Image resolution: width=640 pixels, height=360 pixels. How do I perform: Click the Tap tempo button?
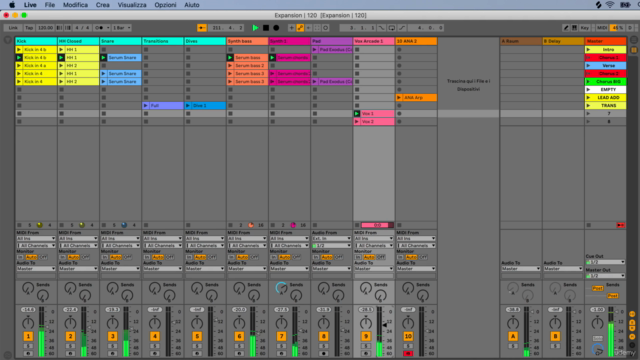pyautogui.click(x=29, y=28)
